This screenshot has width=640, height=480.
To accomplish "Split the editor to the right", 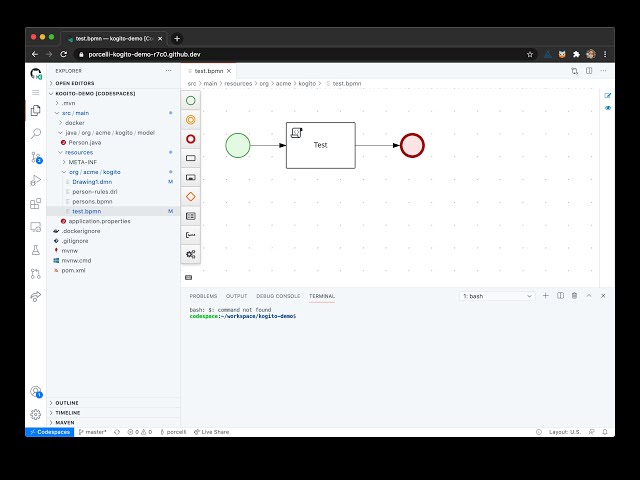I will coord(589,71).
